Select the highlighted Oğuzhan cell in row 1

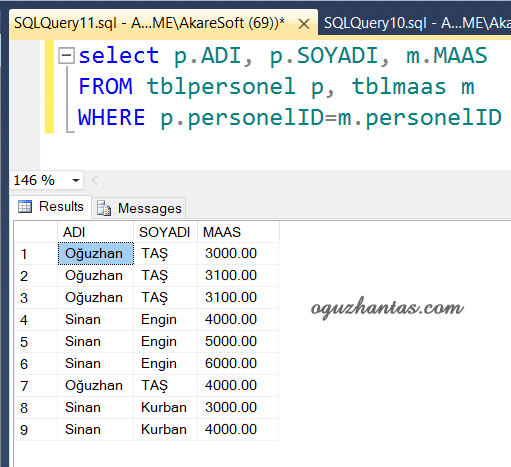95,254
